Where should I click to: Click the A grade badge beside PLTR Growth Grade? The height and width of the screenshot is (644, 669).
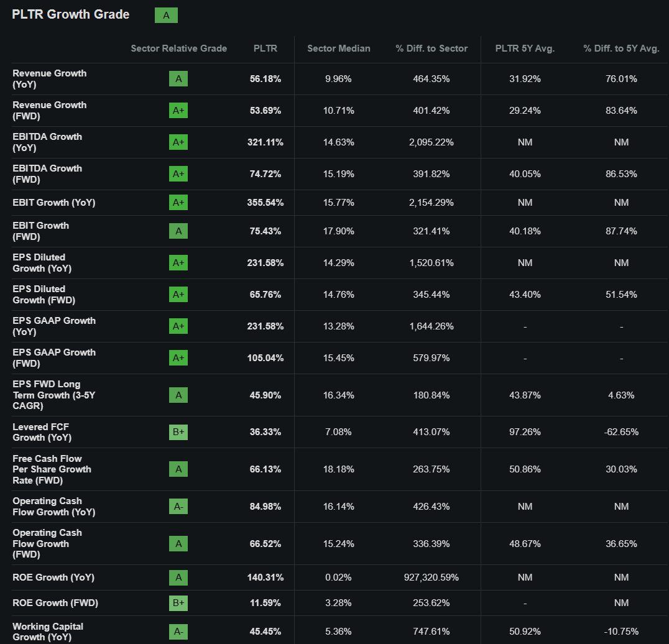165,15
